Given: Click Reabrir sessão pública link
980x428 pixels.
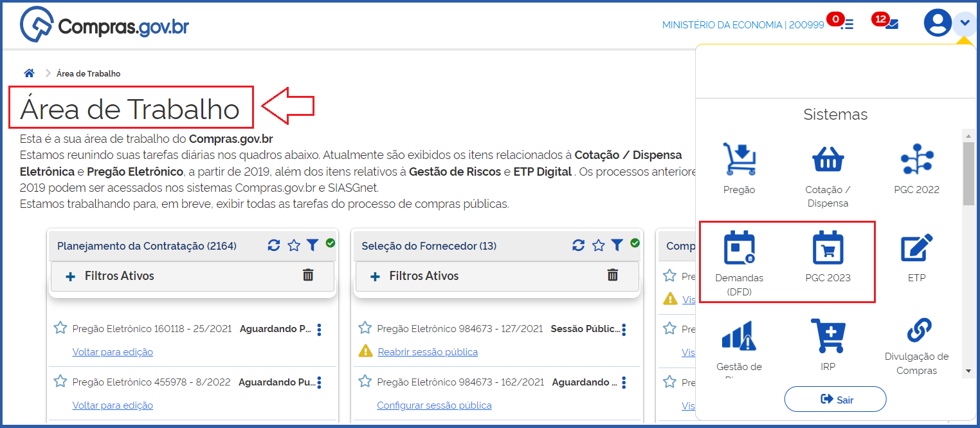Looking at the screenshot, I should [x=428, y=352].
